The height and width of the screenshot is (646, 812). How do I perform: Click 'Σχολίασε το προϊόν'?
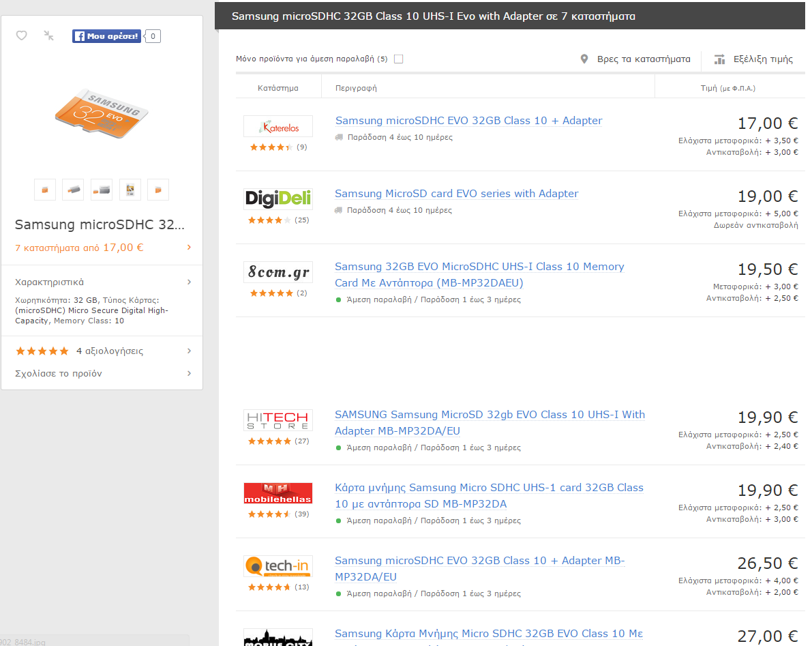tap(59, 374)
